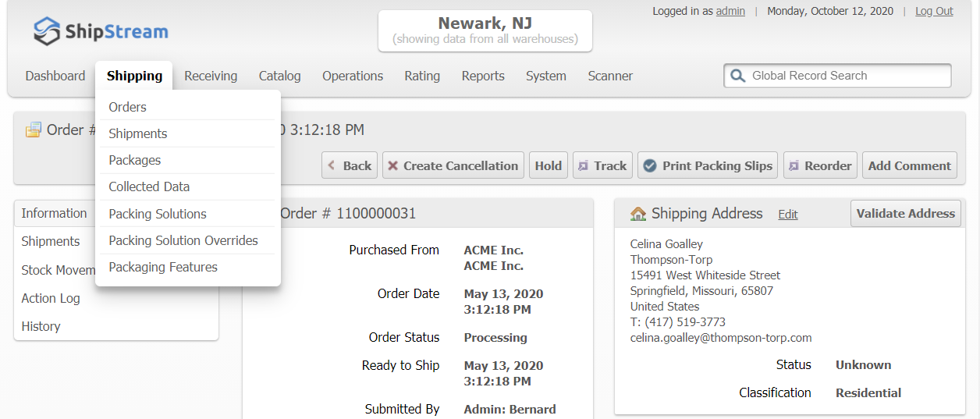This screenshot has height=419, width=980.
Task: Click the magnifier icon in Global Record Search
Action: [x=737, y=76]
